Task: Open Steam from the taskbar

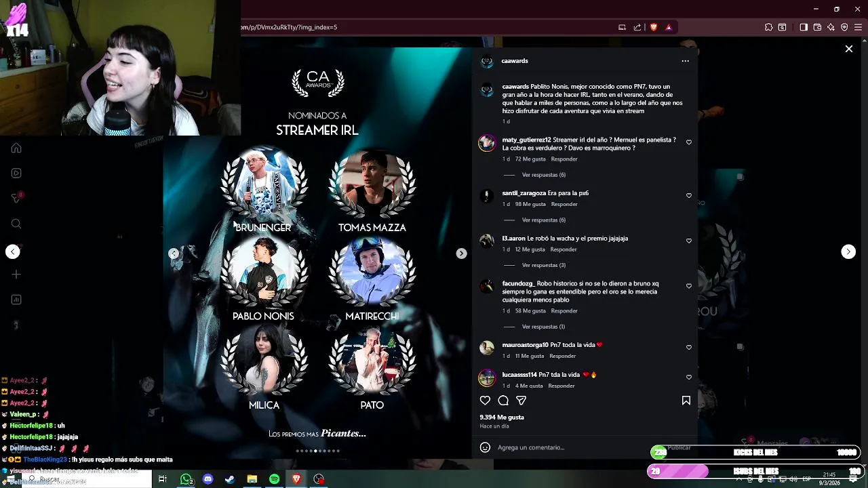Action: click(x=230, y=479)
